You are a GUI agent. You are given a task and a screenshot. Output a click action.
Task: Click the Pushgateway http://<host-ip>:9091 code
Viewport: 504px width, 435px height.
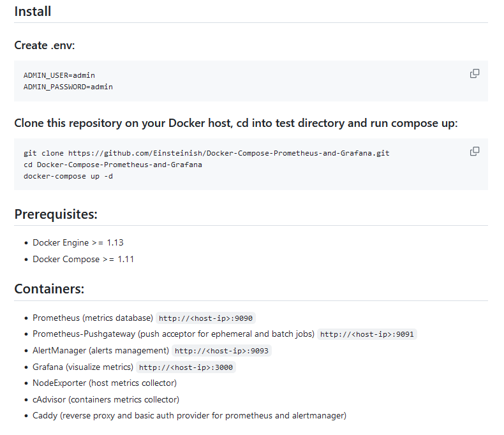pyautogui.click(x=367, y=334)
